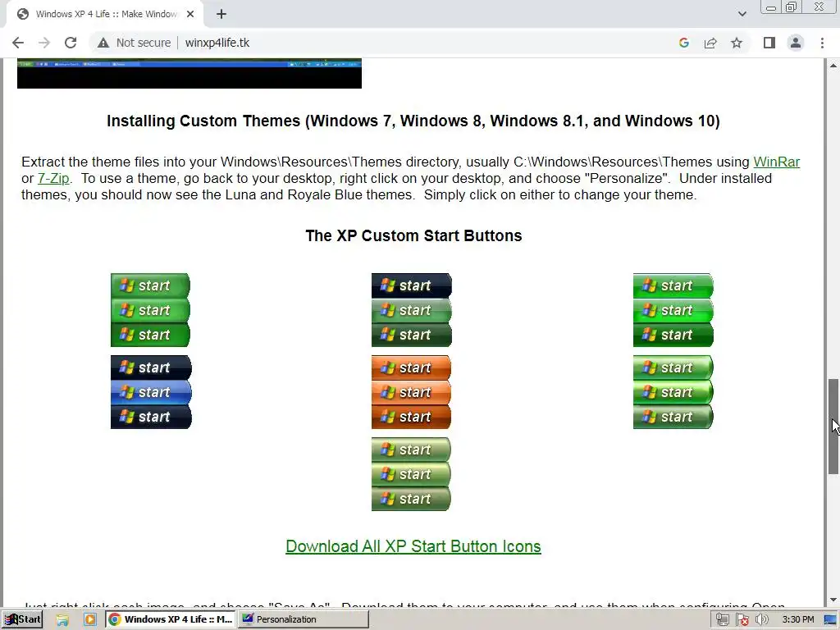Click the left column's dark navy and blue start image
Viewport: 840px width, 630px height.
pos(151,392)
